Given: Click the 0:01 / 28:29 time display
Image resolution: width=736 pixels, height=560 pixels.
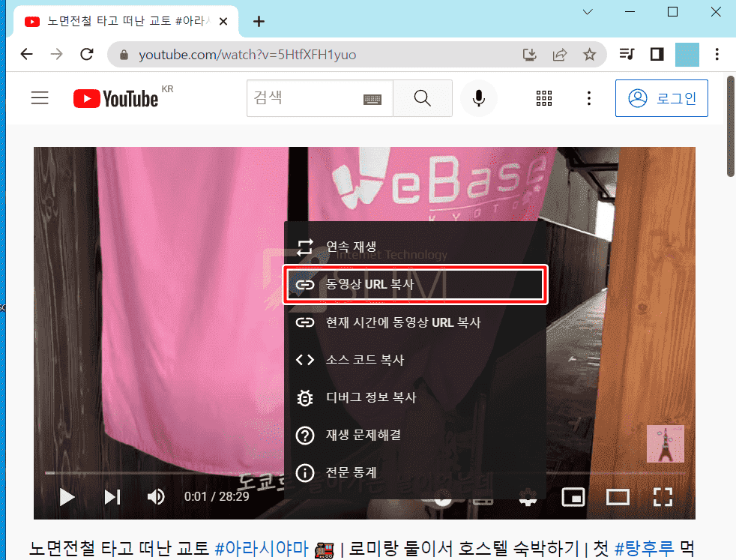Looking at the screenshot, I should tap(217, 496).
